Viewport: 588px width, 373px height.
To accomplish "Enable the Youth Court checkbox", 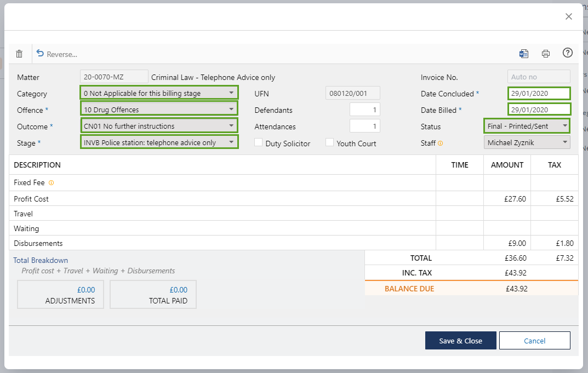I will click(x=330, y=142).
